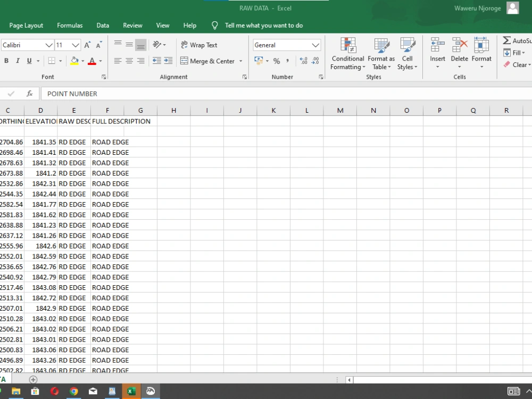Click the Clear command in Editing group

517,64
